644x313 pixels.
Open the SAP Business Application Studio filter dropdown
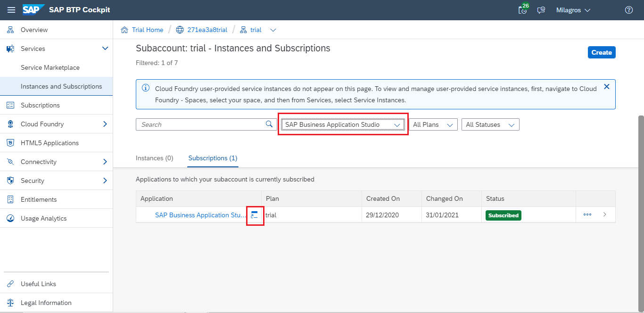343,124
